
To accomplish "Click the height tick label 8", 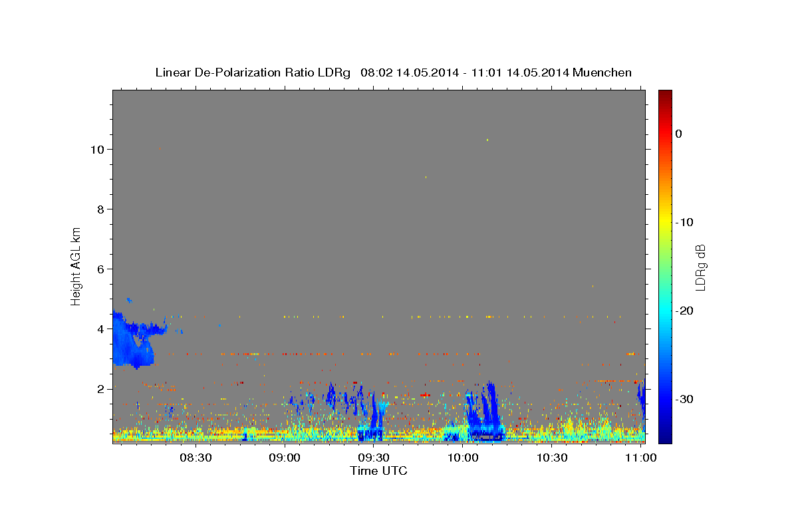I will [100, 209].
